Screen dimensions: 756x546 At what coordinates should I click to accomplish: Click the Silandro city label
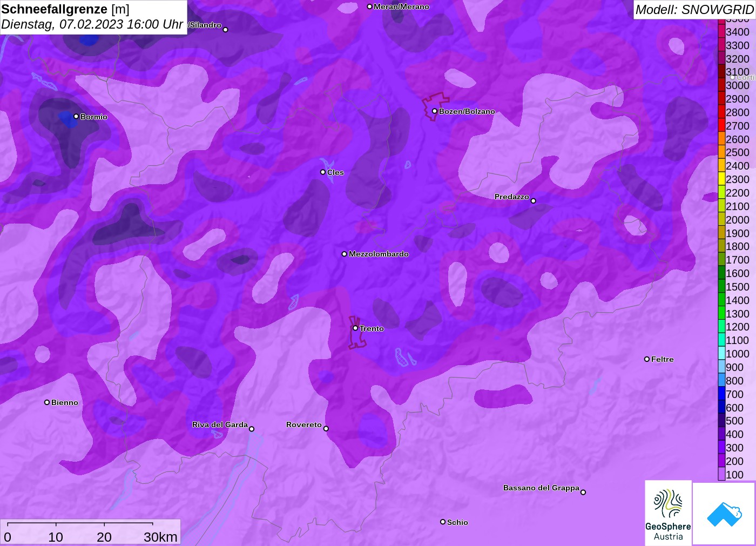[x=205, y=25]
